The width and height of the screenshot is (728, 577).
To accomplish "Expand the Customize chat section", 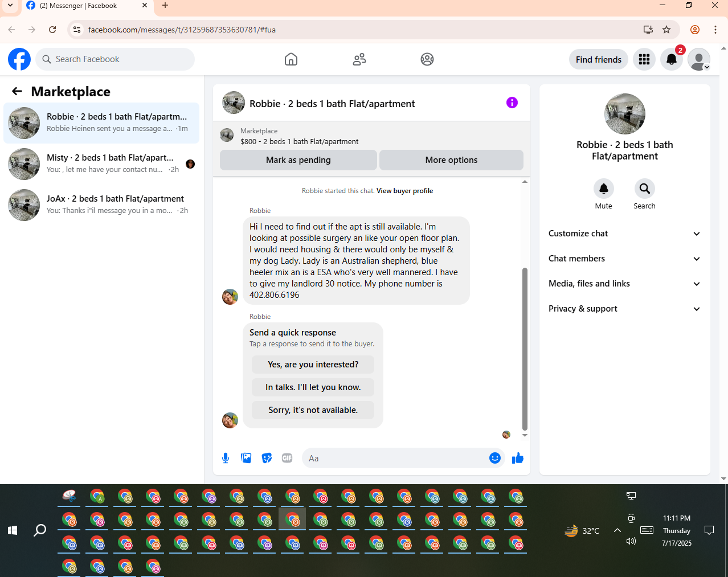I will tap(624, 234).
